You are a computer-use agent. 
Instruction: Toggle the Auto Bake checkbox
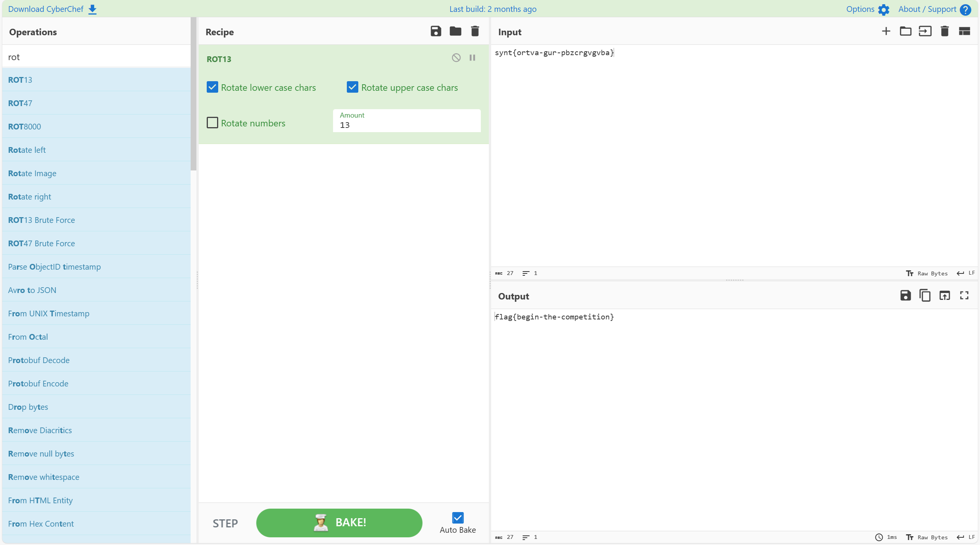[x=458, y=518]
